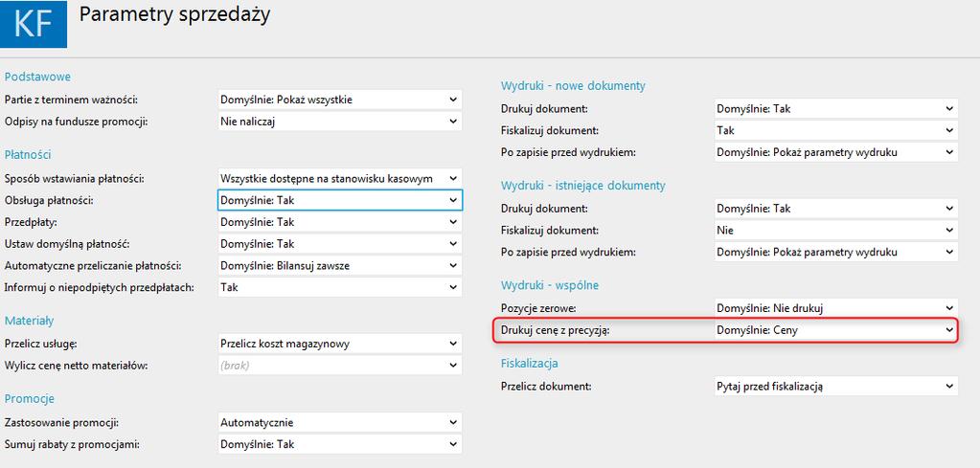Open Automatyczne przeliczanie płatności dropdown
Image resolution: width=980 pixels, height=468 pixels.
[x=340, y=266]
